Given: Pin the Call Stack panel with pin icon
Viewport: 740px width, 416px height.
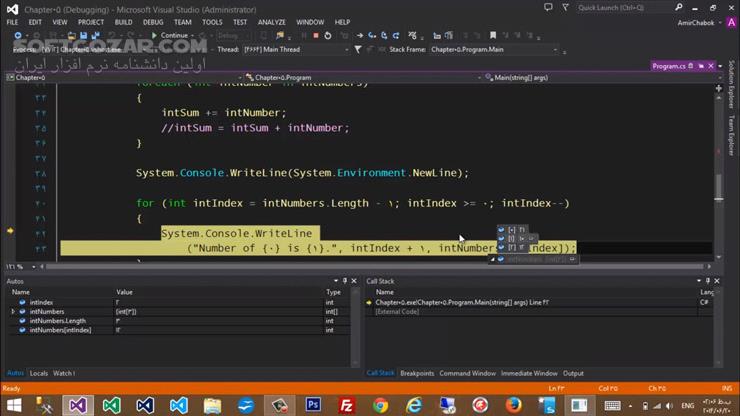Looking at the screenshot, I should (x=708, y=281).
